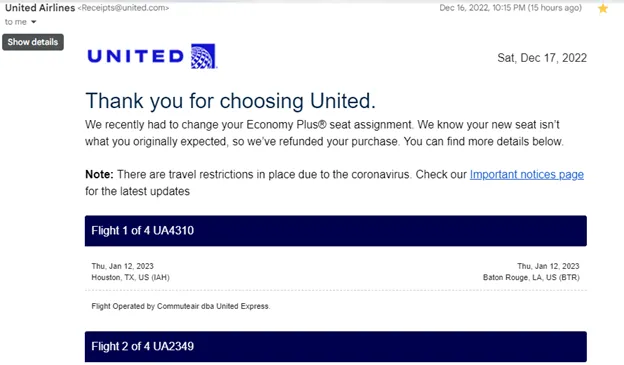Star this United Airlines email

point(603,8)
